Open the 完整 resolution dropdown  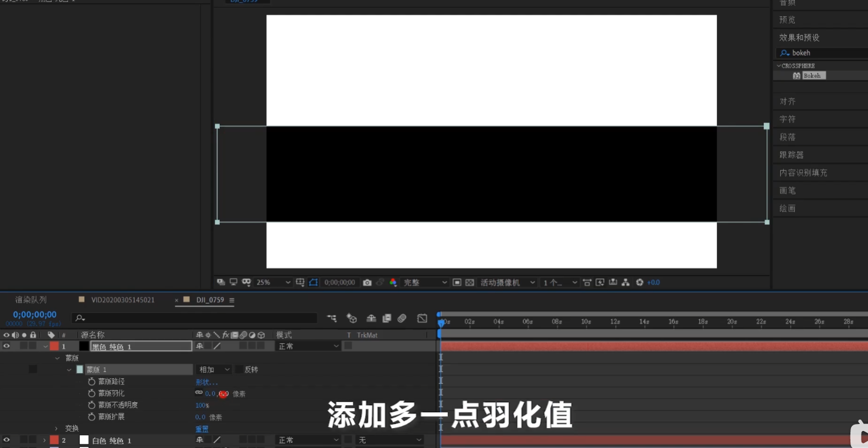coord(425,282)
